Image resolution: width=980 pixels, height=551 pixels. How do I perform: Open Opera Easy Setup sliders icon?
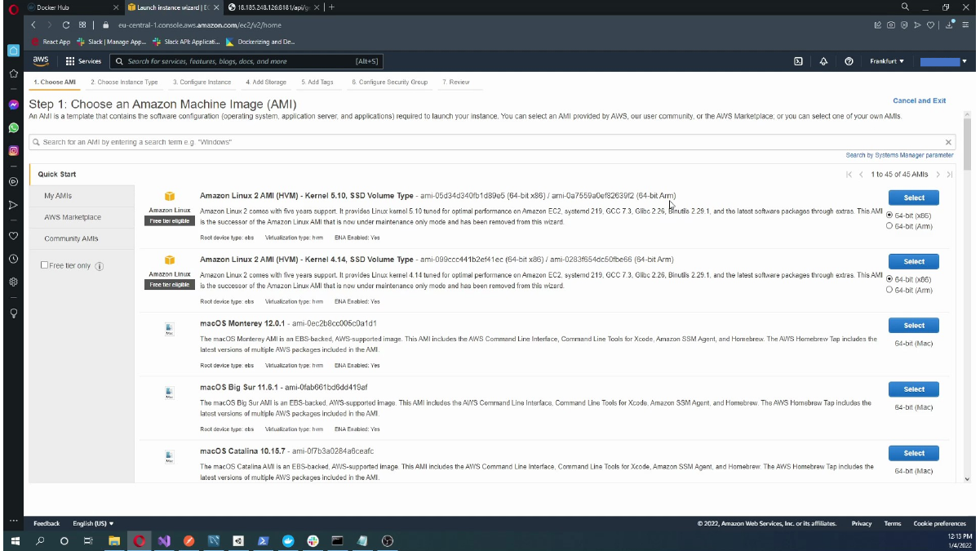pos(964,24)
